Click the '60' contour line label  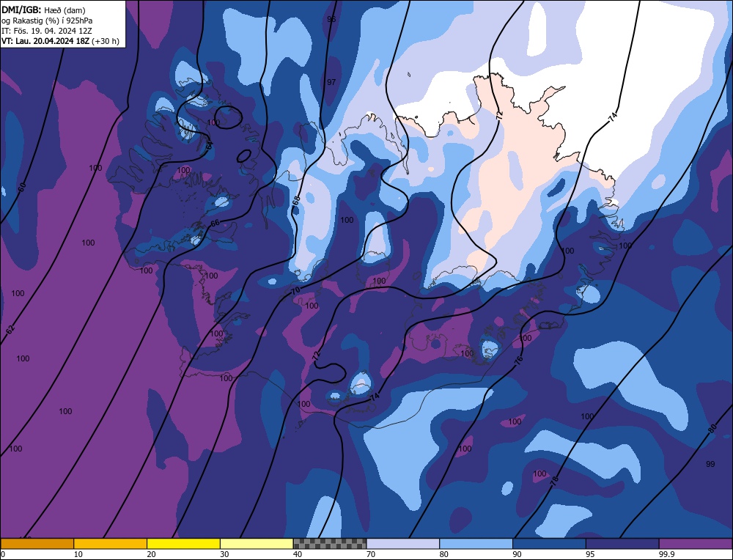(22, 188)
